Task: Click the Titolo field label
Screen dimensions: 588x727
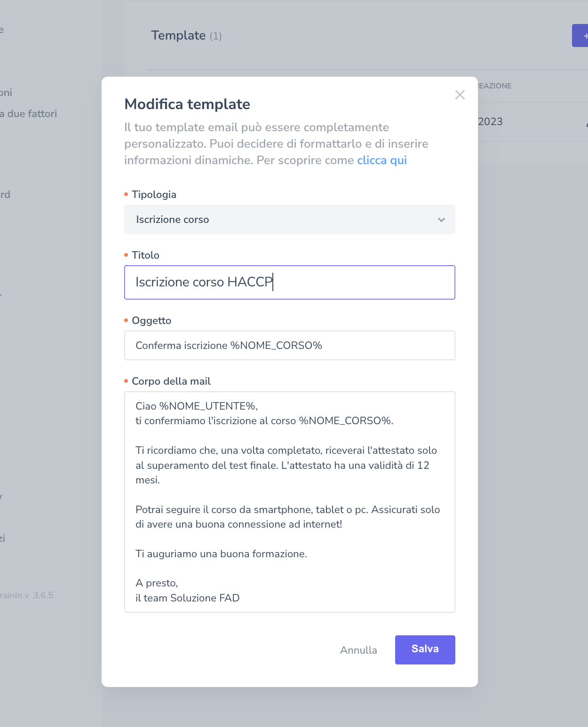Action: click(x=145, y=255)
